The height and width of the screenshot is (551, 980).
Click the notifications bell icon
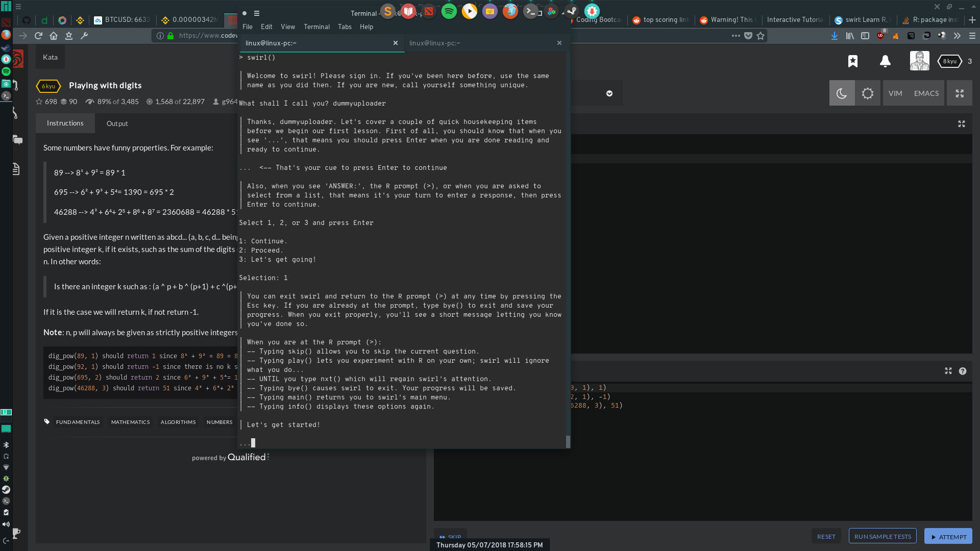coord(885,61)
